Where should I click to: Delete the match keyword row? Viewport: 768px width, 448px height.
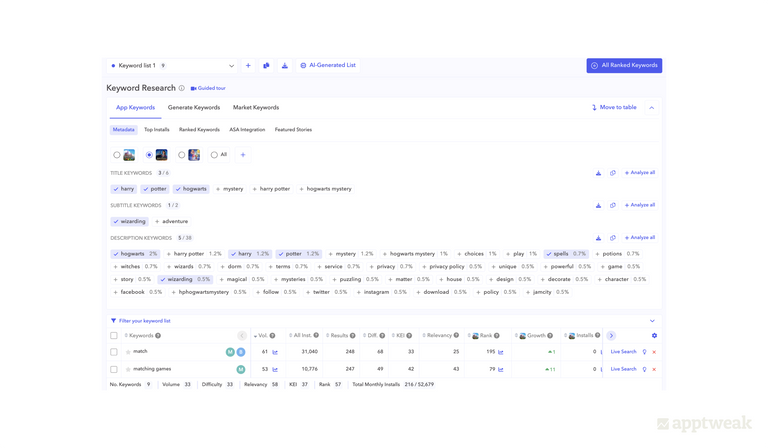coord(654,352)
